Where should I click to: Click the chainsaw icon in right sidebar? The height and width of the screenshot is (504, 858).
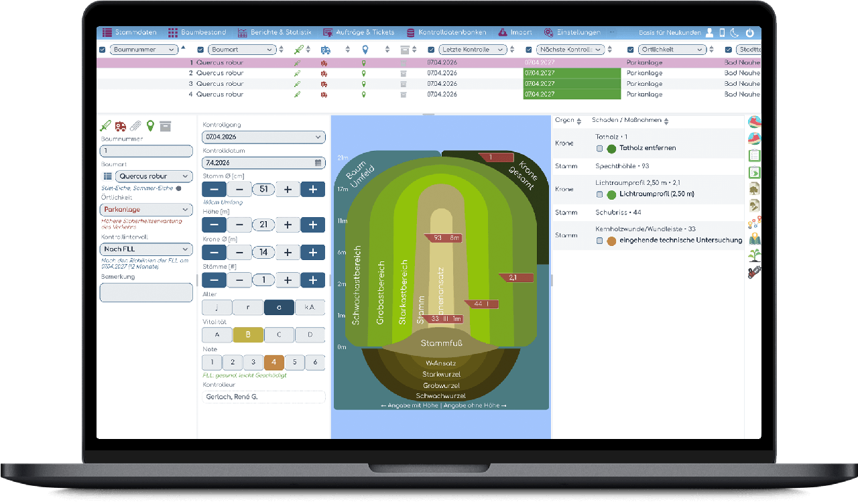click(755, 272)
